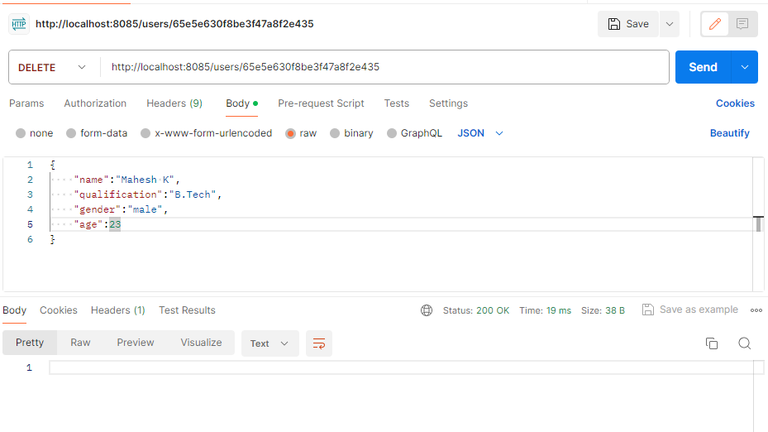This screenshot has height=432, width=768.
Task: Search the response with magnifier icon
Action: [744, 343]
